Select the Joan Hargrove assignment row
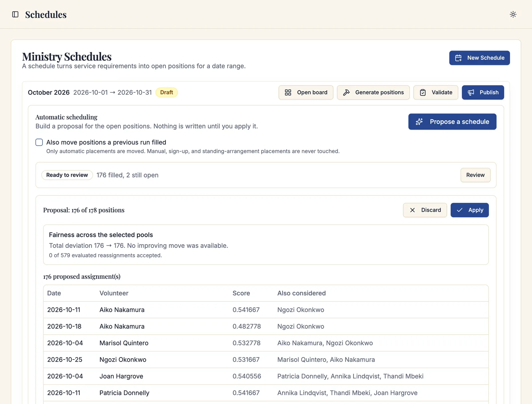This screenshot has height=404, width=532. (x=266, y=376)
